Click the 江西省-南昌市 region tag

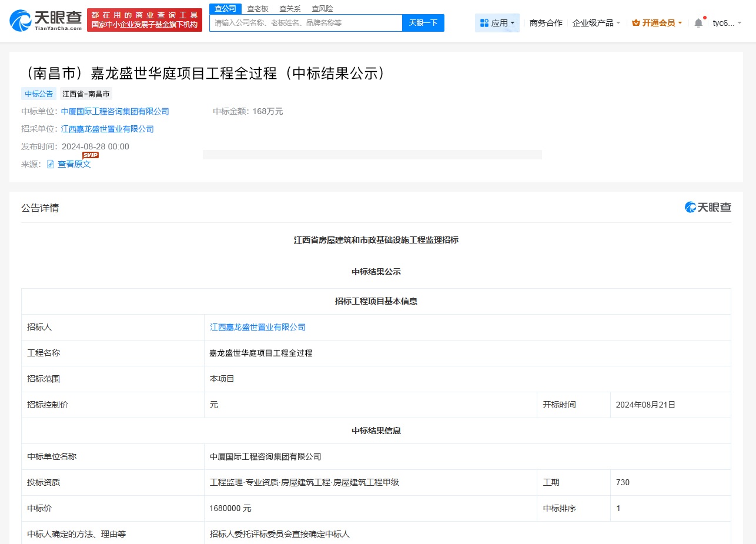pos(86,94)
